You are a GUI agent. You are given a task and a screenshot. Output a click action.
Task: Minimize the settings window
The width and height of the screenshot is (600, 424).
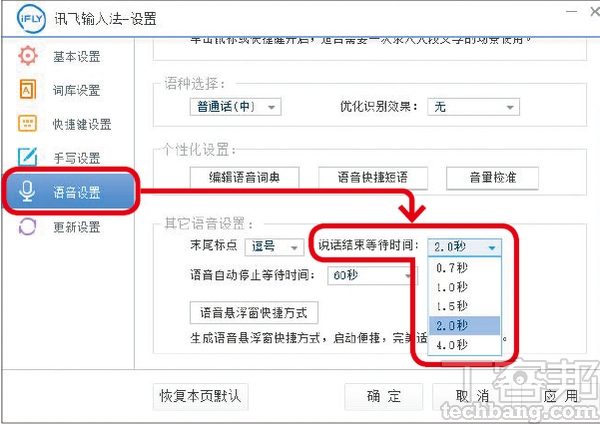(571, 11)
